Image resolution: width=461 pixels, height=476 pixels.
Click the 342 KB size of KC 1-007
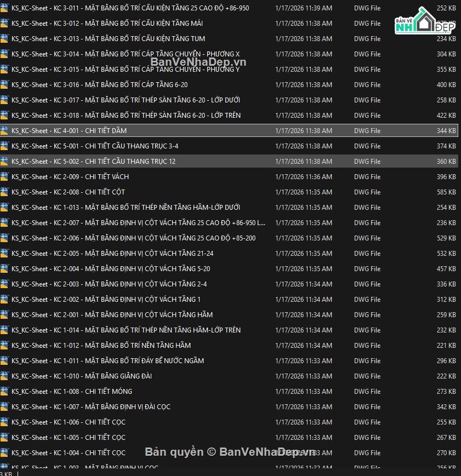[x=446, y=406]
